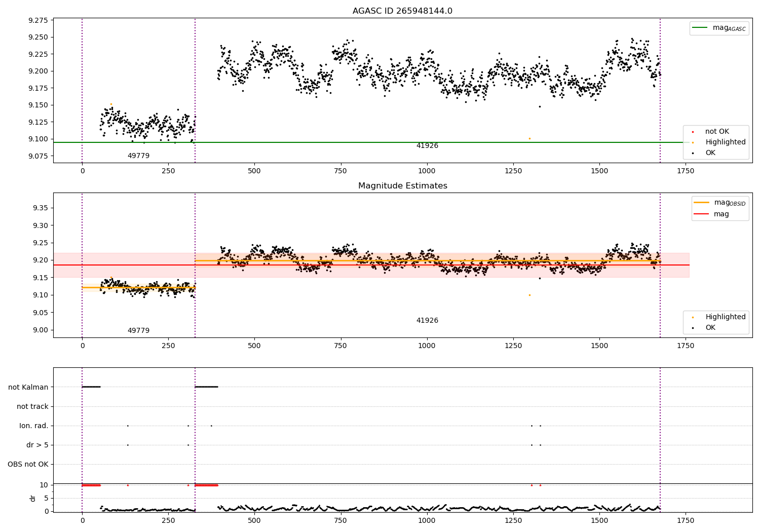Click the 'not Kalman' axis label
Viewport: 760px width, 532px height.
(x=28, y=387)
